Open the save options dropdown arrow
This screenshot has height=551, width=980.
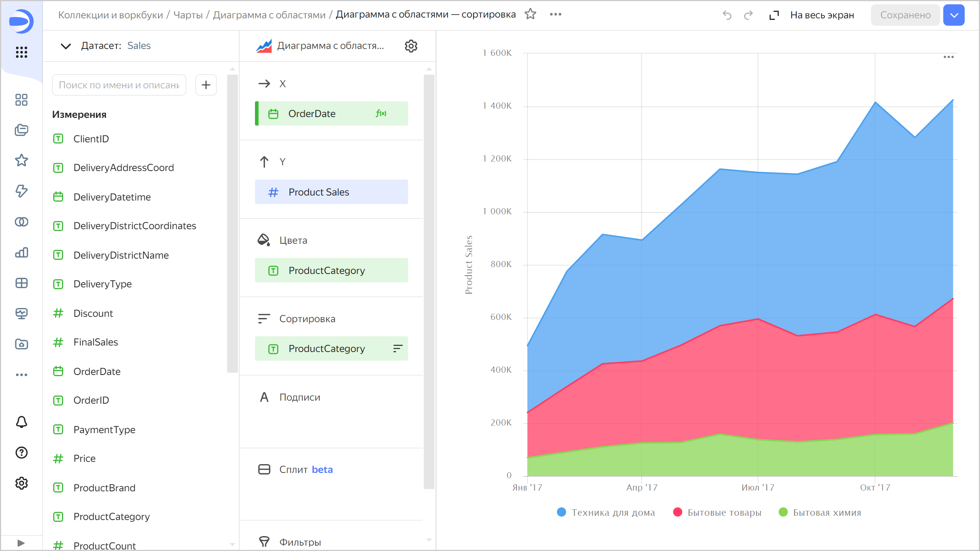coord(954,15)
